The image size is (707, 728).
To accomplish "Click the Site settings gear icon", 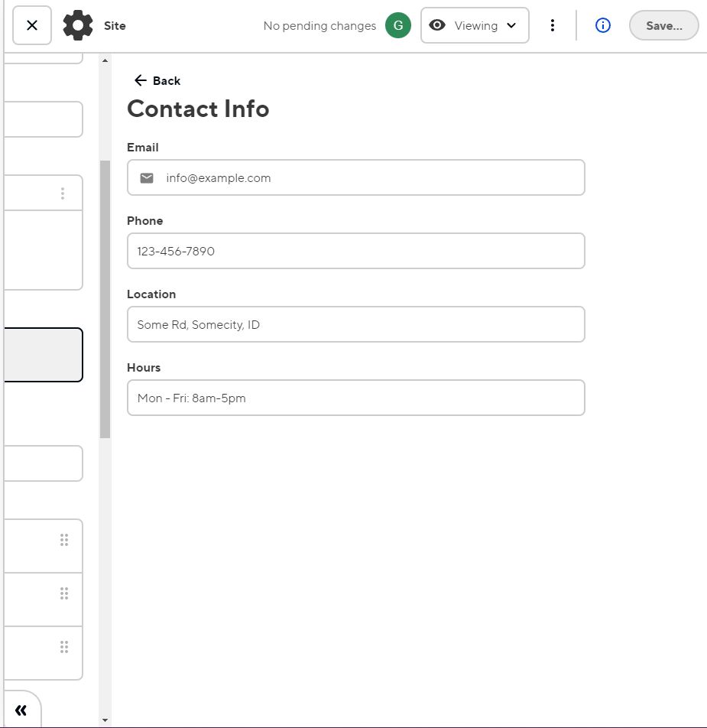I will tap(77, 25).
